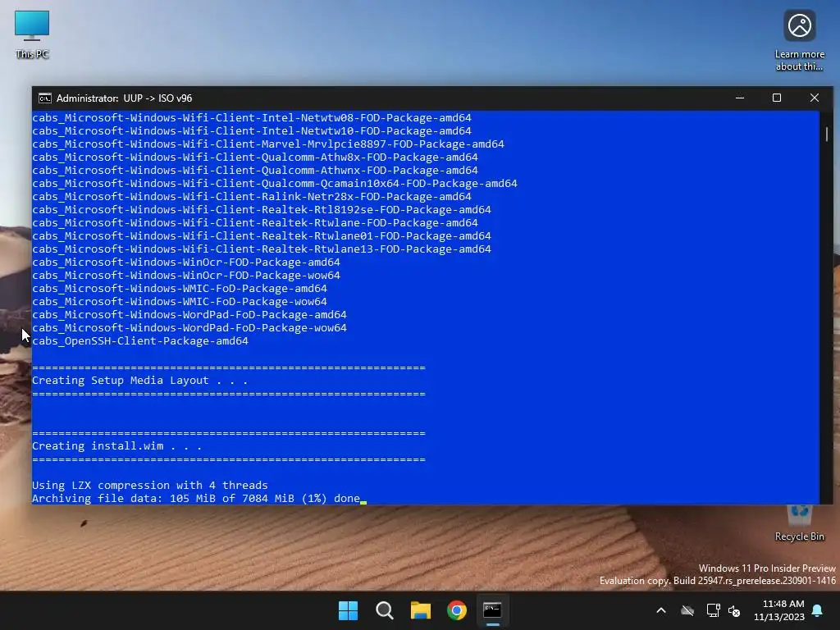Viewport: 840px width, 630px height.
Task: Select the Command Prompt taskbar icon
Action: pos(492,610)
